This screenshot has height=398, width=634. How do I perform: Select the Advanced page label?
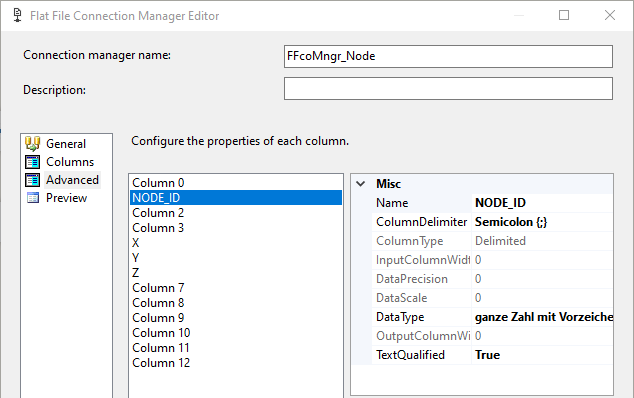(72, 180)
